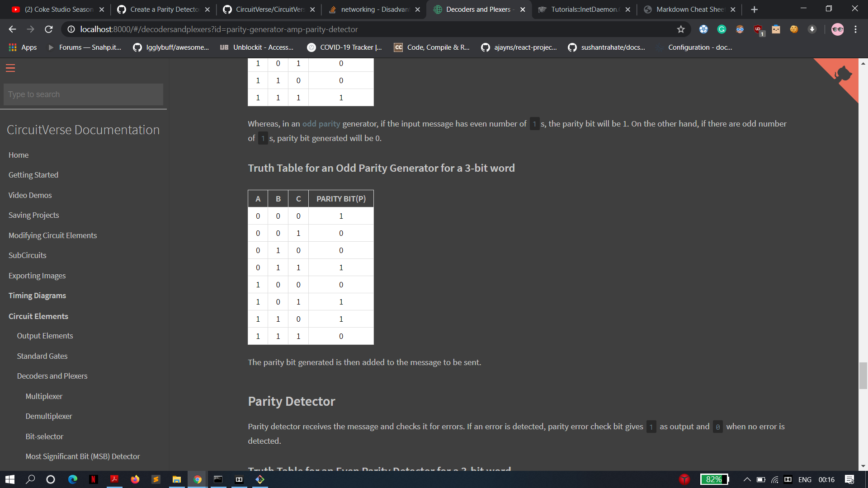Click the Dolby icon in system tray
The width and height of the screenshot is (868, 488).
click(788, 480)
